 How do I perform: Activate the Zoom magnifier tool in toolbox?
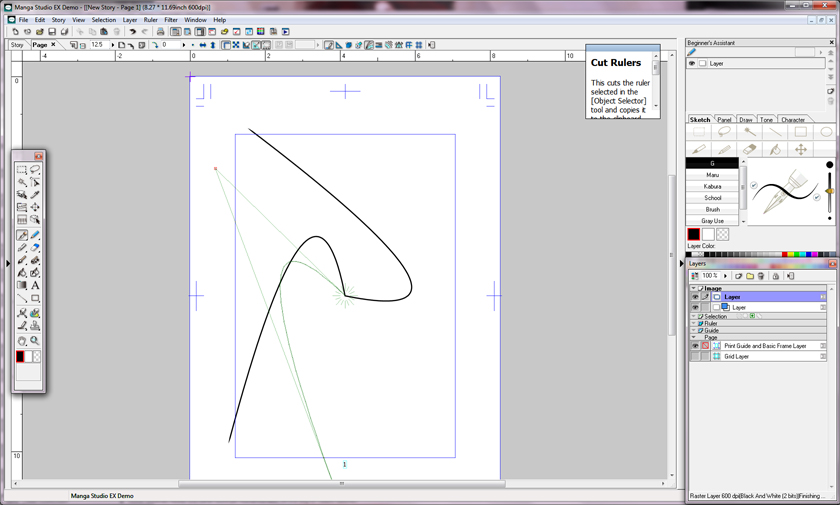click(35, 341)
